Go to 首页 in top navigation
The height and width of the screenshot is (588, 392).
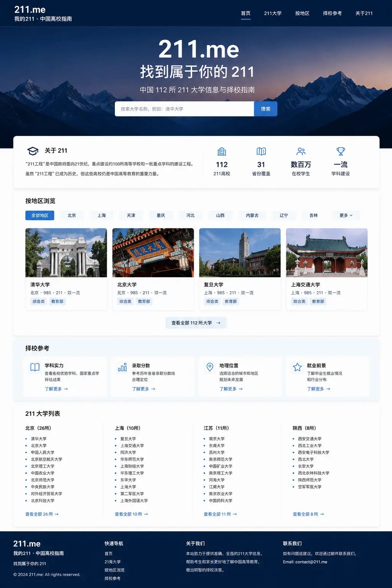246,13
